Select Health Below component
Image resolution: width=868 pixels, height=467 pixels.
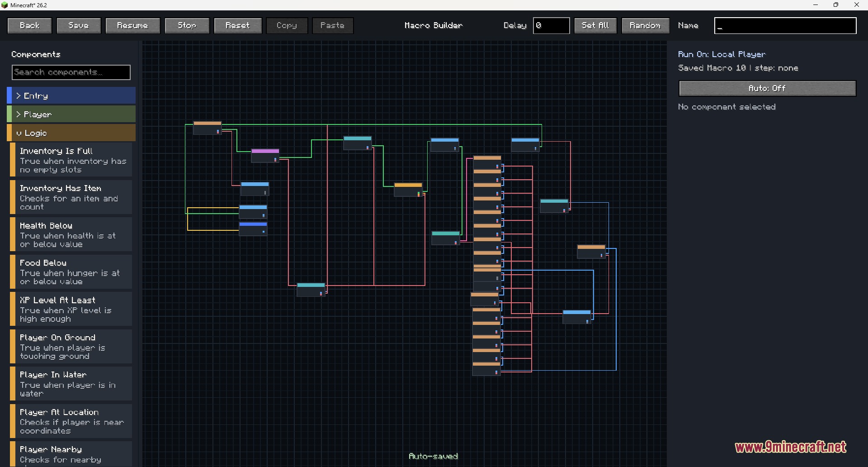[71, 234]
